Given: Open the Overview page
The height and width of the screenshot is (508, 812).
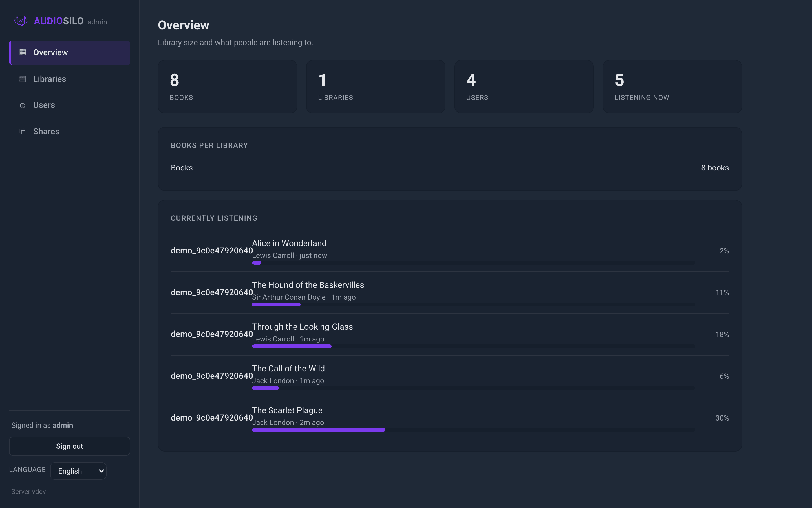Looking at the screenshot, I should [70, 53].
